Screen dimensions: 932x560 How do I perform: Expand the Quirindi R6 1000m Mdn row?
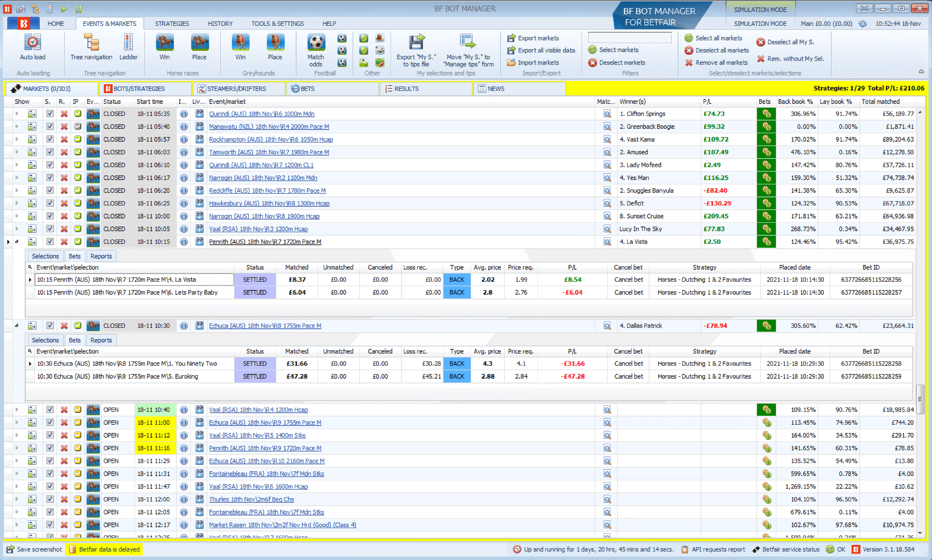coord(17,114)
